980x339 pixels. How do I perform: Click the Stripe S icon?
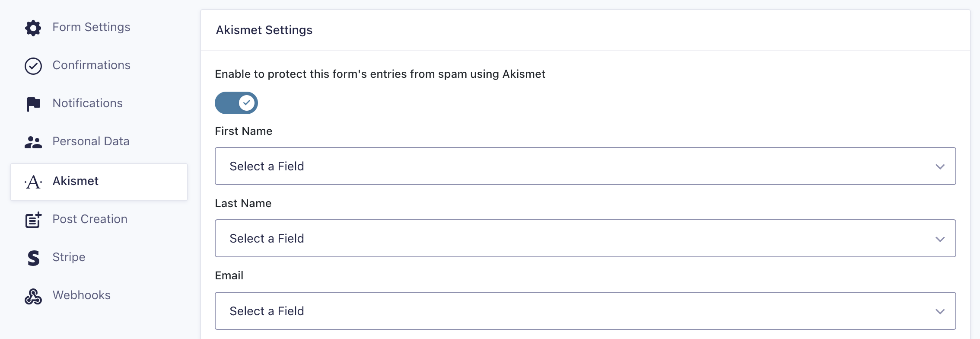[33, 258]
